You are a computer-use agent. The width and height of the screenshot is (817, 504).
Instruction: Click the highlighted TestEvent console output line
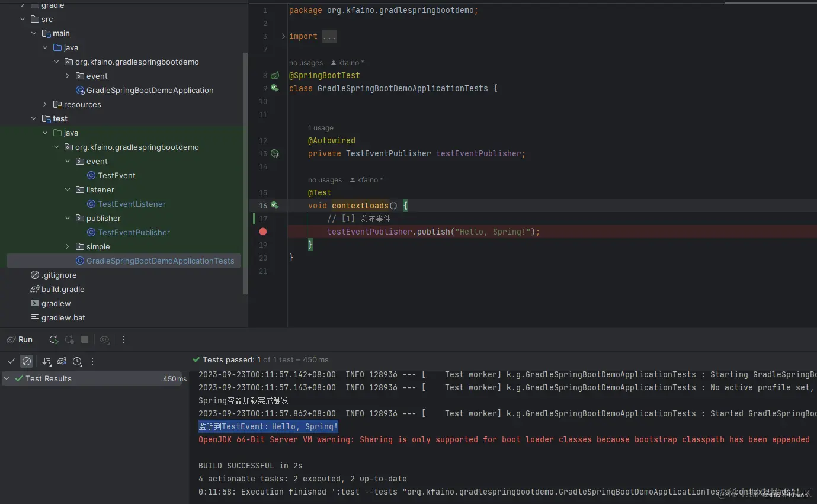click(x=268, y=426)
